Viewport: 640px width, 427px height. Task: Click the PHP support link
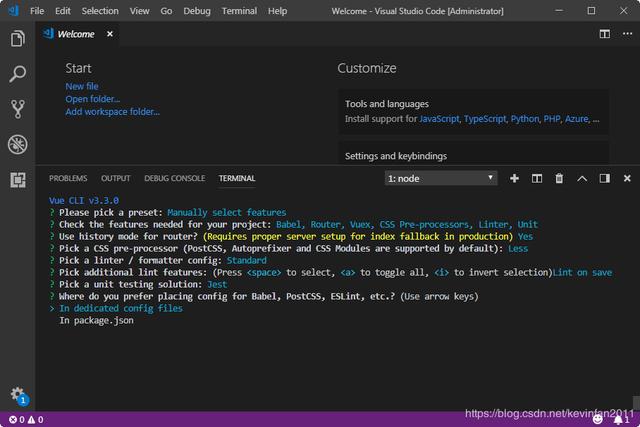[x=552, y=119]
